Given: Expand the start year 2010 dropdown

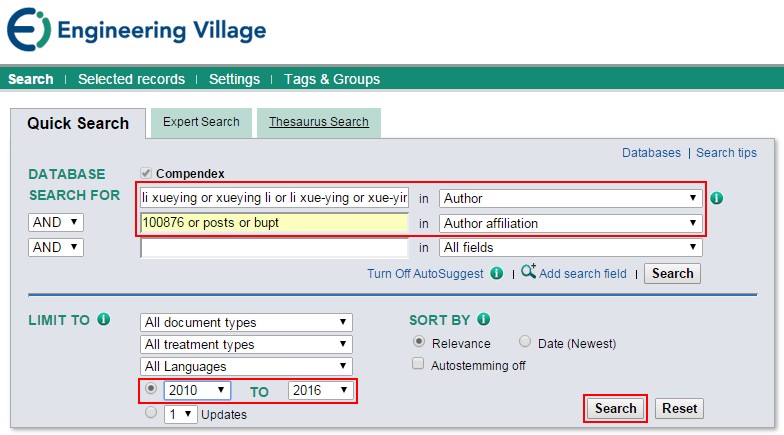Looking at the screenshot, I should point(197,390).
